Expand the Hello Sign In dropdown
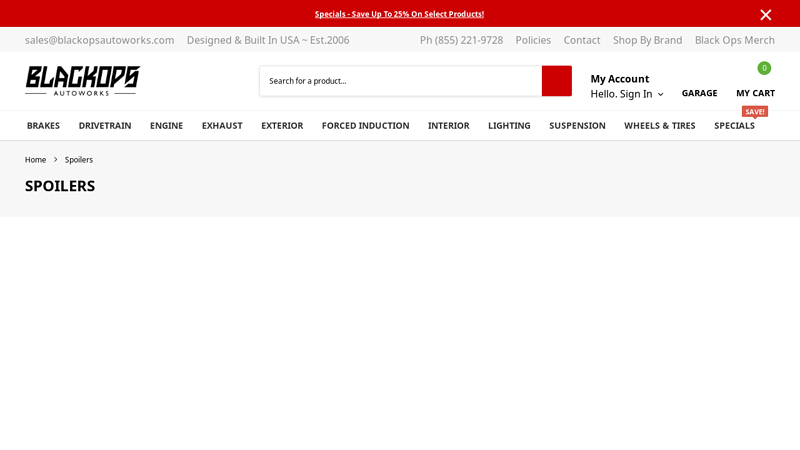The width and height of the screenshot is (800, 450). tap(627, 94)
